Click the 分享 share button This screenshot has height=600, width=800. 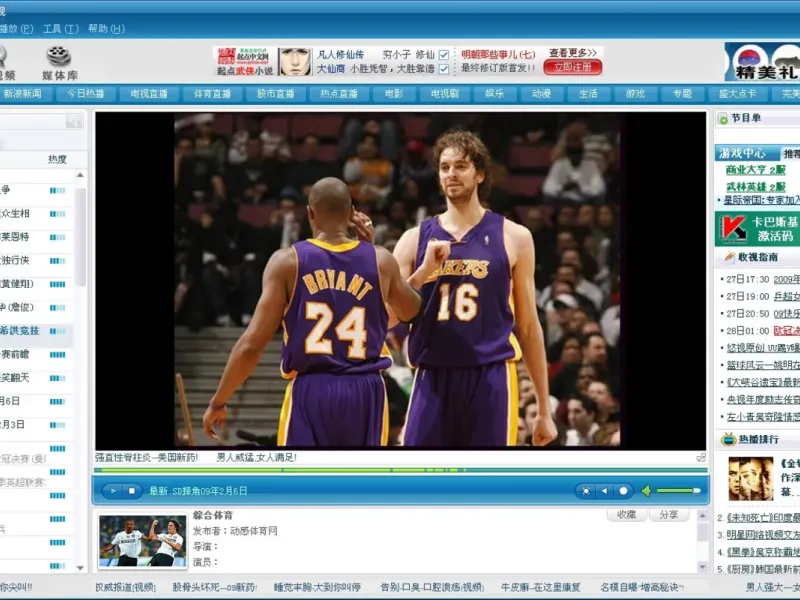coord(669,515)
